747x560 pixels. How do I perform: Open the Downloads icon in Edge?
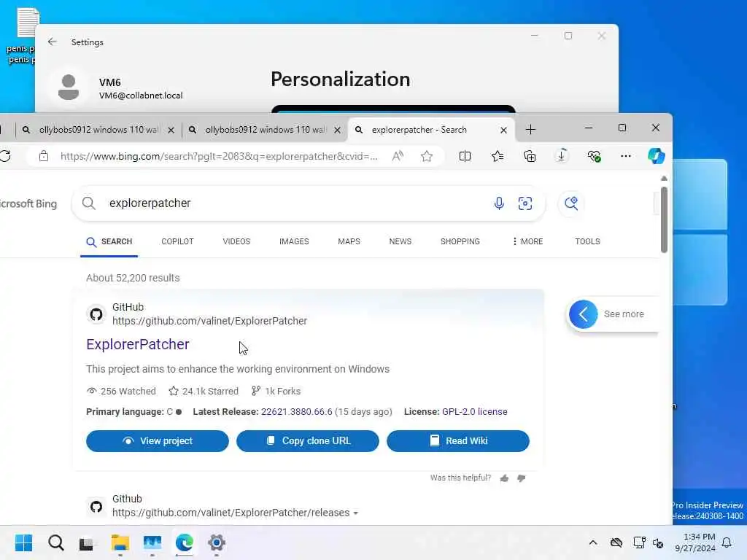pyautogui.click(x=562, y=156)
